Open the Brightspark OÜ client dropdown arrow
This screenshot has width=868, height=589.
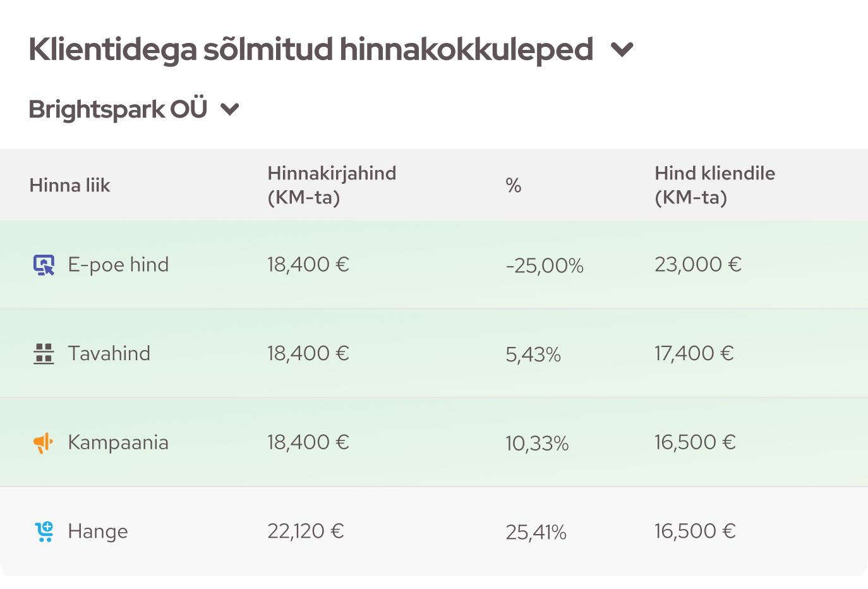point(230,110)
